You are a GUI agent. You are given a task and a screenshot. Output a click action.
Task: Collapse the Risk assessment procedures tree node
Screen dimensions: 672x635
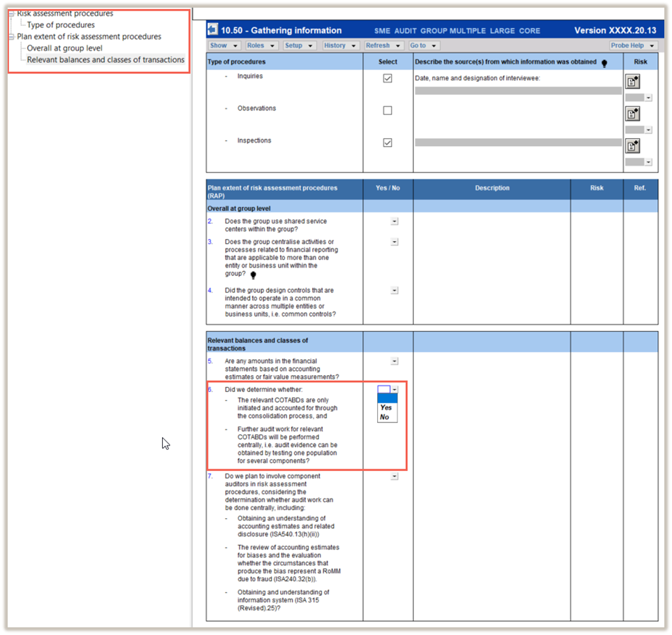11,14
